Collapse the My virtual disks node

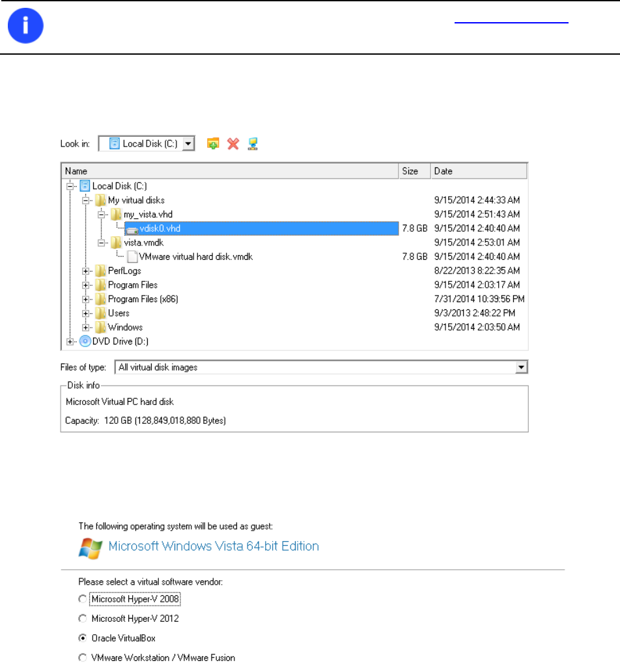(x=85, y=200)
